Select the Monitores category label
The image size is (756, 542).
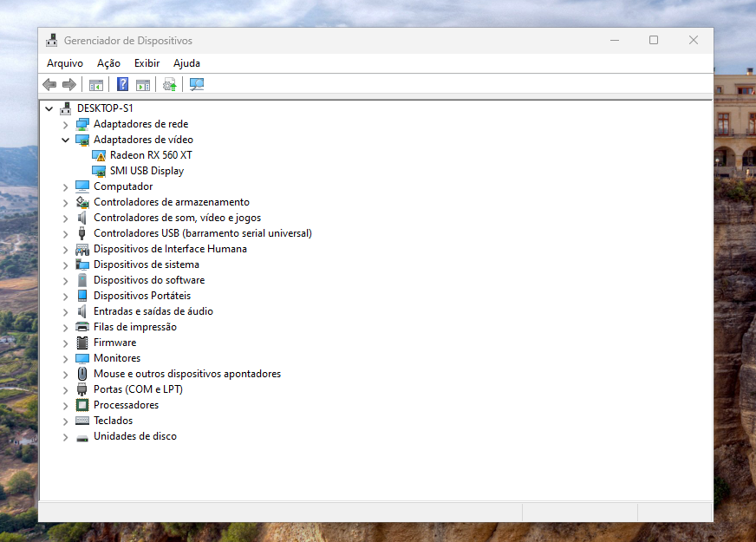pos(117,358)
